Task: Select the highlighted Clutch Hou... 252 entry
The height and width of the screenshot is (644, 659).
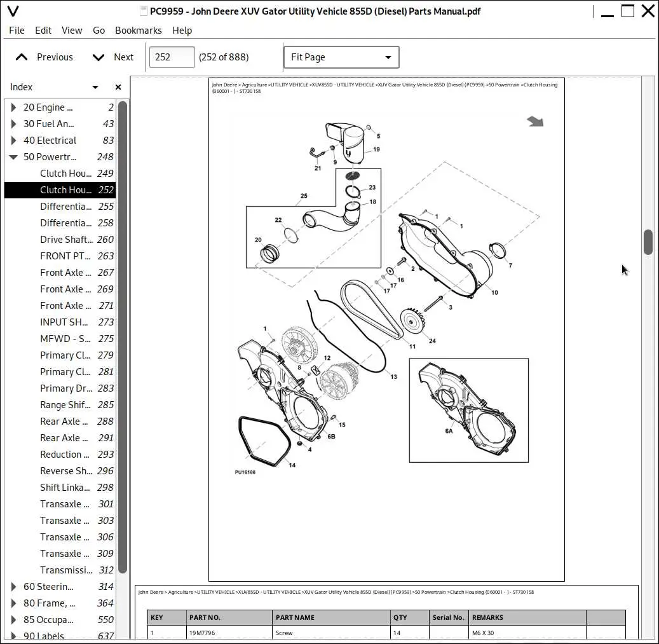Action: tap(60, 190)
